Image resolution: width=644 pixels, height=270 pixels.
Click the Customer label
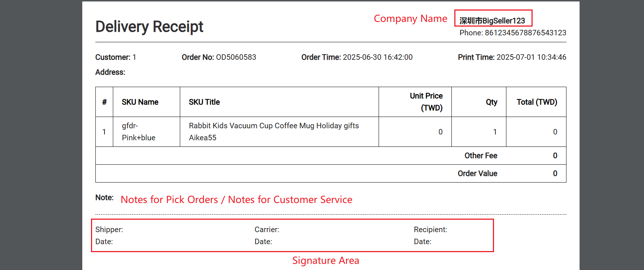(113, 57)
